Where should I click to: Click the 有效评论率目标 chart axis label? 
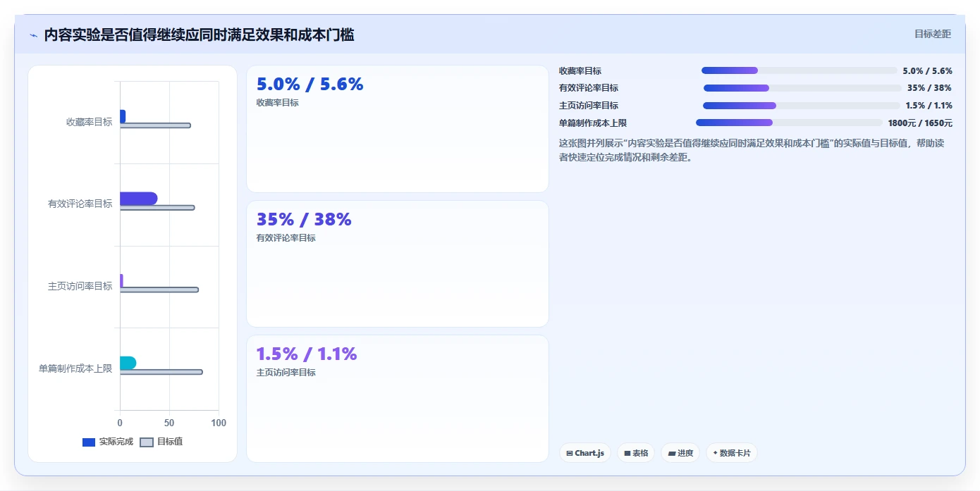coord(80,204)
